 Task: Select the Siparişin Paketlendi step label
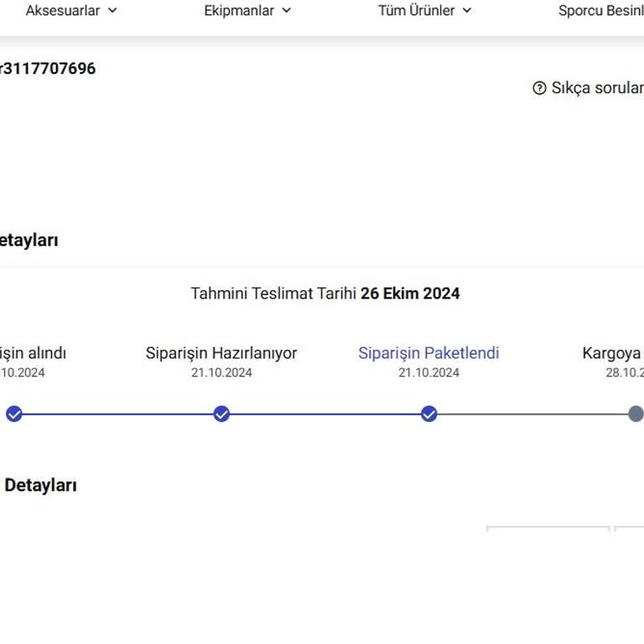pyautogui.click(x=428, y=353)
